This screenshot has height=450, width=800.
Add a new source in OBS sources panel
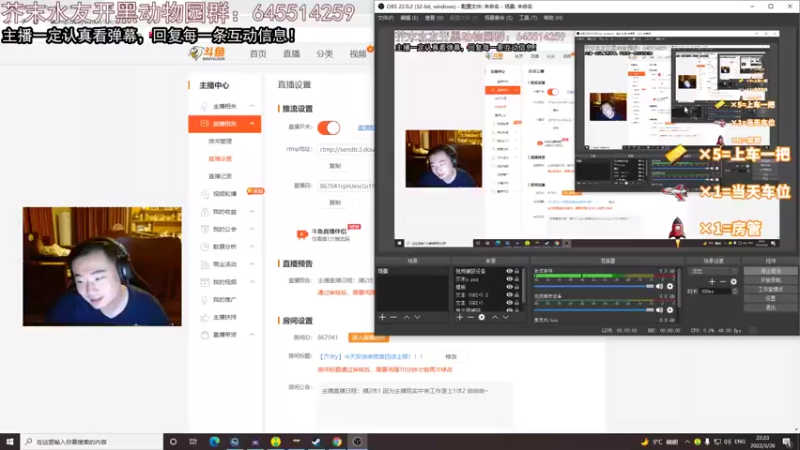pyautogui.click(x=460, y=317)
